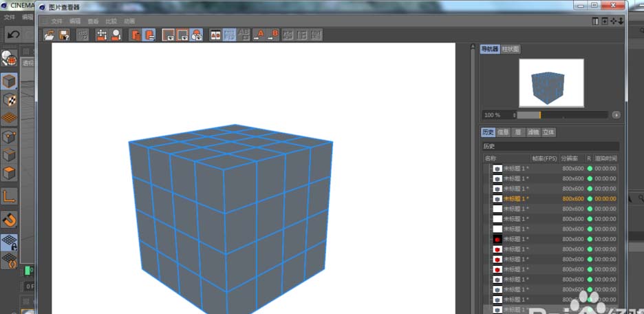Image resolution: width=644 pixels, height=314 pixels.
Task: Toggle the locked workplane grid icon
Action: coord(10,242)
